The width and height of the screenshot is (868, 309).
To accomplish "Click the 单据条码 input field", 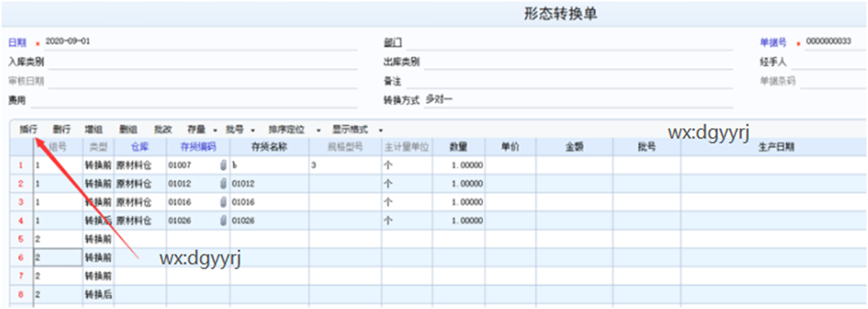I will coord(834,82).
